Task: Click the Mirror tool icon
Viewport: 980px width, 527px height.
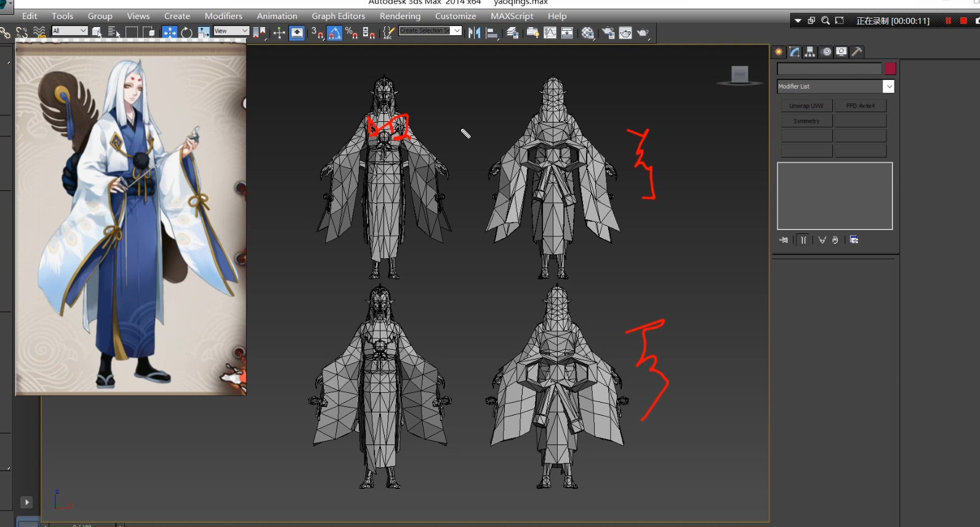Action: tap(474, 33)
